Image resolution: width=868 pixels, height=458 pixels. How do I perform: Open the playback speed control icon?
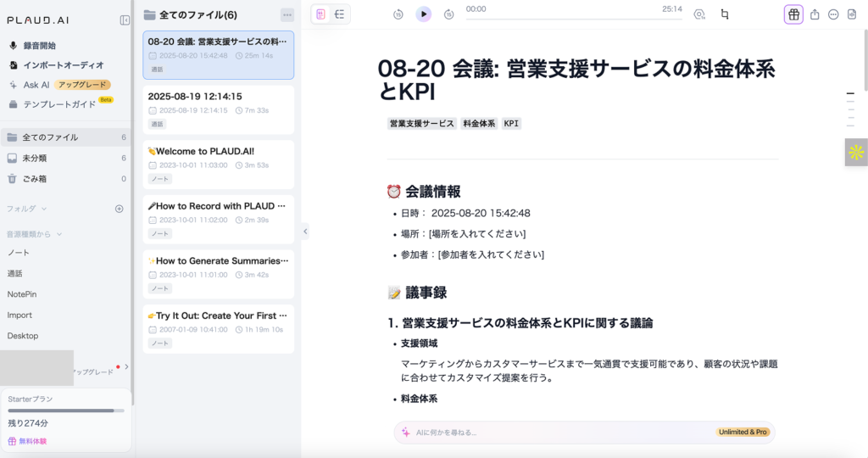coord(699,14)
